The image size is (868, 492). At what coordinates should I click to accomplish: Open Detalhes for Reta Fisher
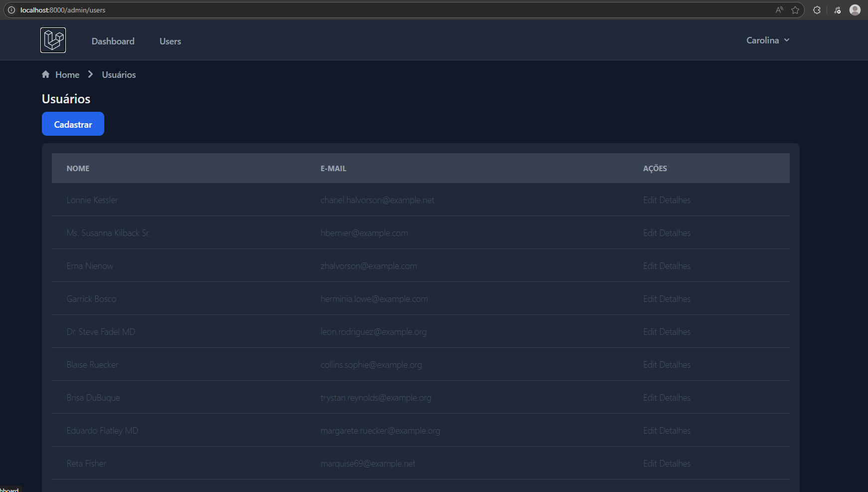tap(676, 463)
